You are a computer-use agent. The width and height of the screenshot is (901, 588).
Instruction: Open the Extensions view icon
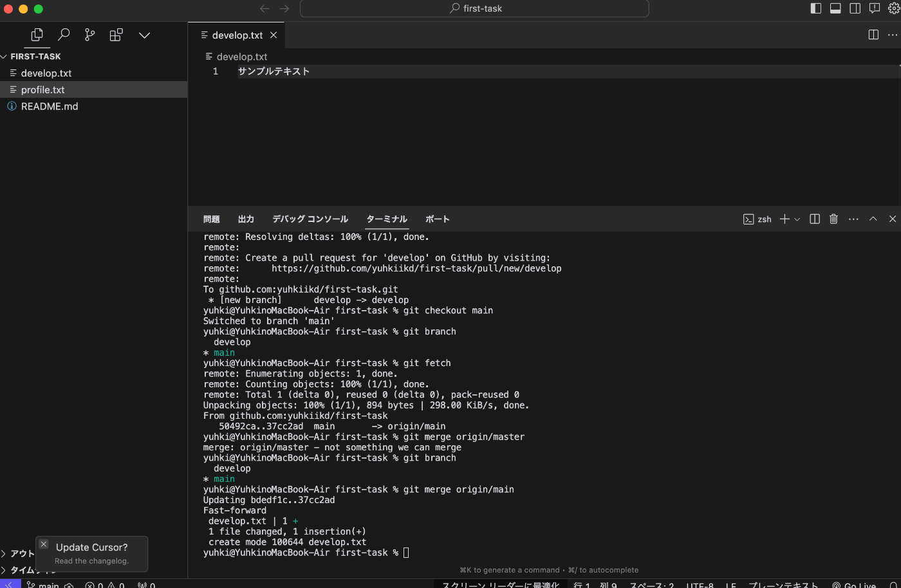tap(116, 35)
